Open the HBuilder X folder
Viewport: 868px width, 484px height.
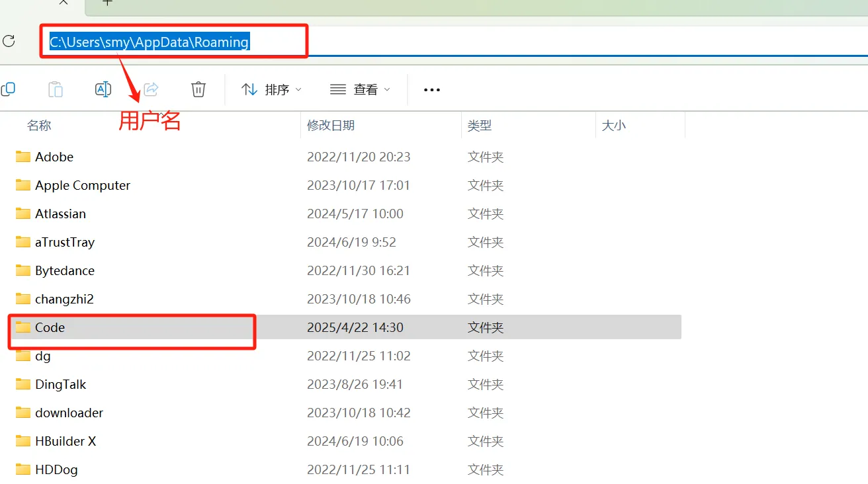pos(67,441)
